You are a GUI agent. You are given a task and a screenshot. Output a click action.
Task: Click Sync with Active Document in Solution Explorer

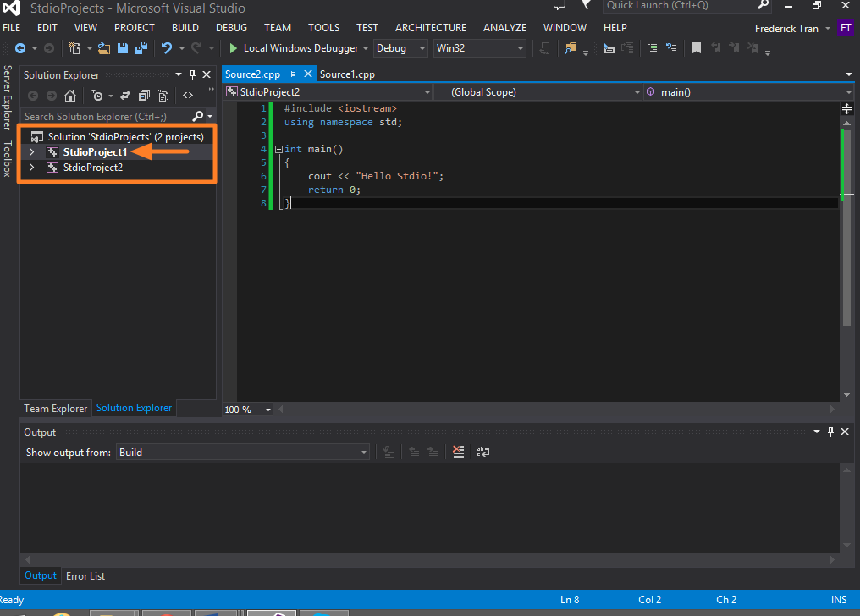125,96
